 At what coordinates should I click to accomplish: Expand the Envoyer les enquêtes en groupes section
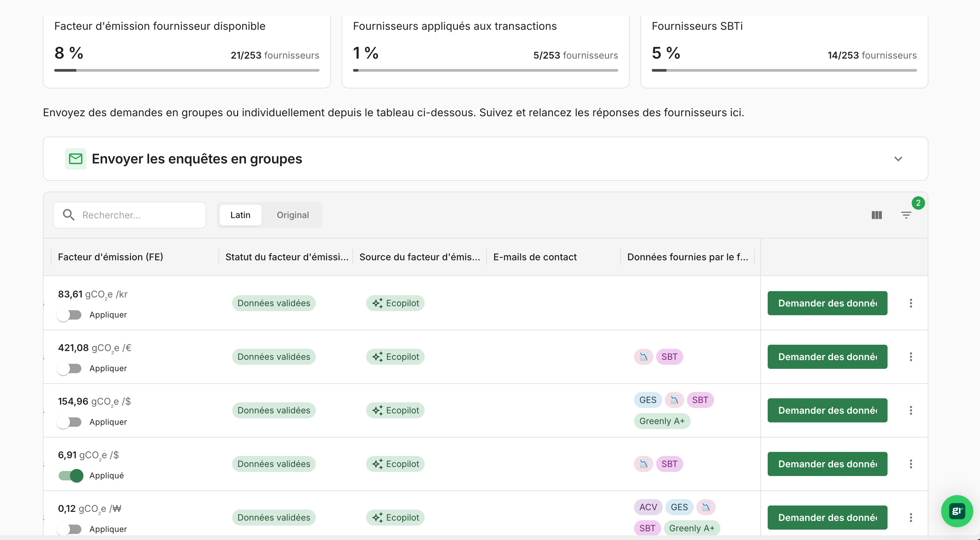898,159
